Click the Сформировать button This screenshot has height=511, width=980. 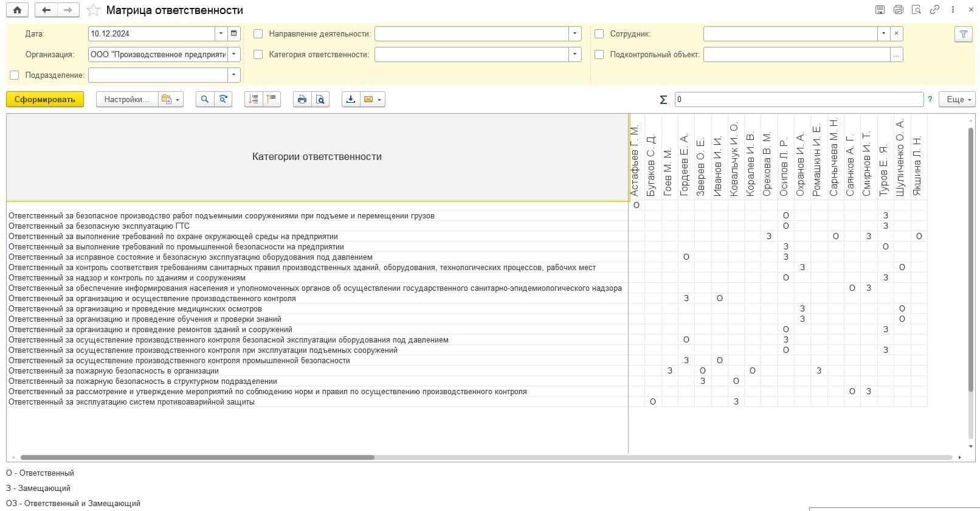point(44,99)
